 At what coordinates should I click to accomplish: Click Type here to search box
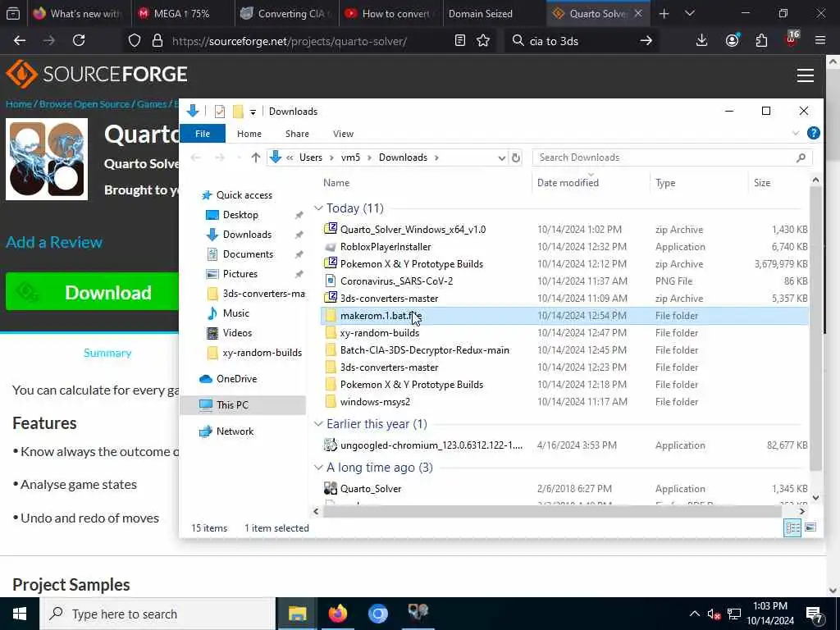click(158, 614)
